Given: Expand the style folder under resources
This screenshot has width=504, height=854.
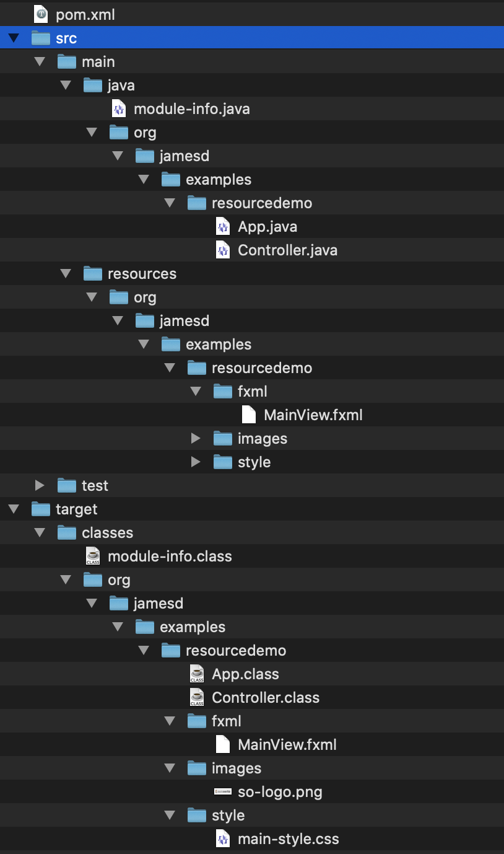Looking at the screenshot, I should [196, 462].
